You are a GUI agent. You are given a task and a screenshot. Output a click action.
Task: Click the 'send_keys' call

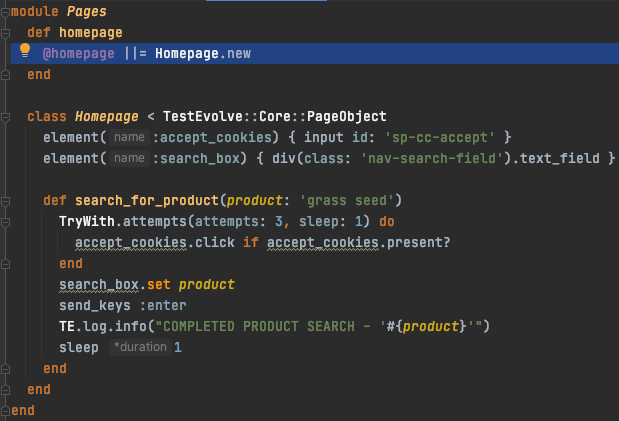(x=95, y=306)
